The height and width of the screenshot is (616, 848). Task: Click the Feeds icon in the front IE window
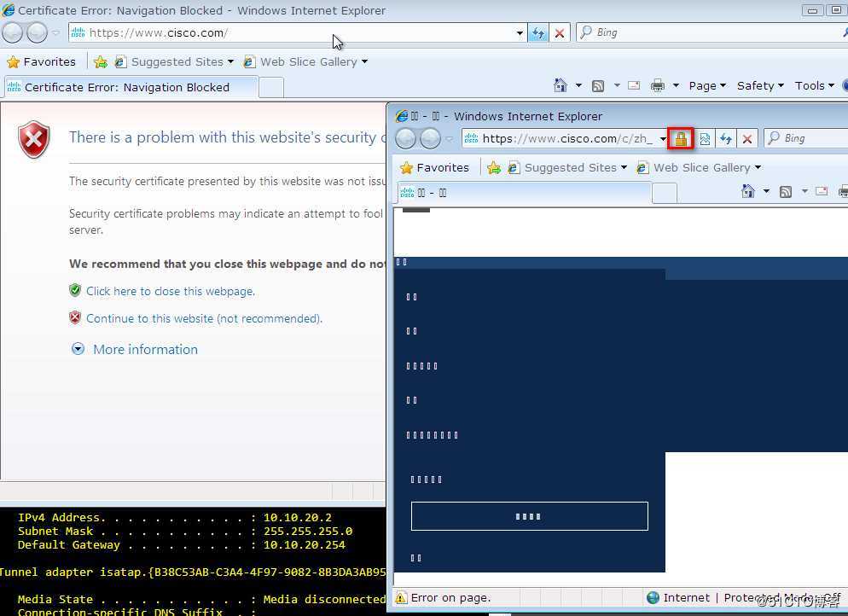click(786, 191)
